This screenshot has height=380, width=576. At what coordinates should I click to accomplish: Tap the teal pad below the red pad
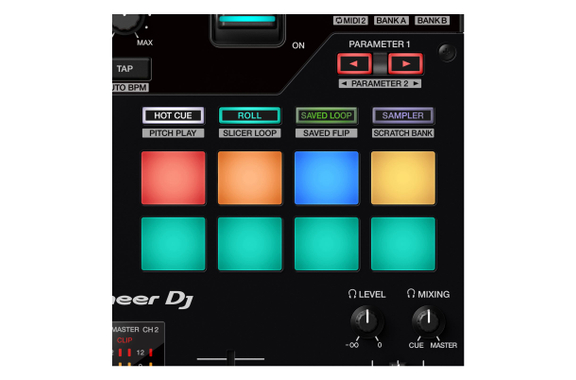click(173, 244)
